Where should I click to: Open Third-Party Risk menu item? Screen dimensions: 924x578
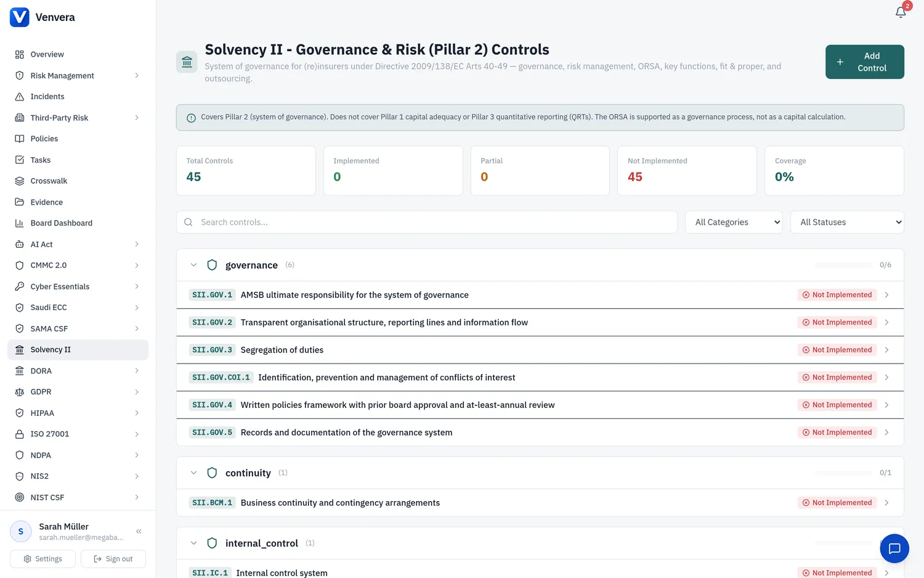click(x=78, y=118)
